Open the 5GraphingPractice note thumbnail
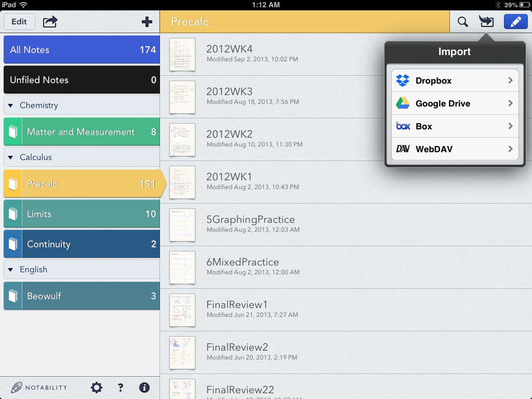The image size is (532, 399). click(182, 225)
